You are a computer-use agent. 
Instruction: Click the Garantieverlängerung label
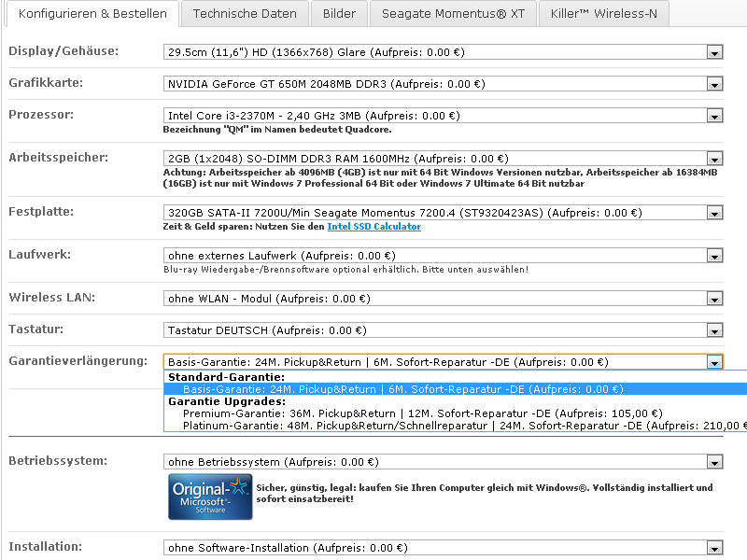tap(78, 361)
